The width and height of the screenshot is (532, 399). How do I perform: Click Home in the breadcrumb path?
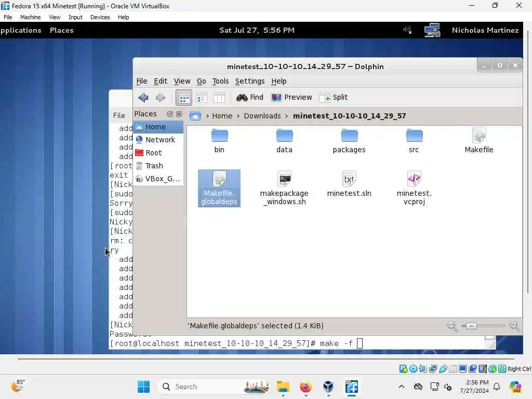[222, 116]
